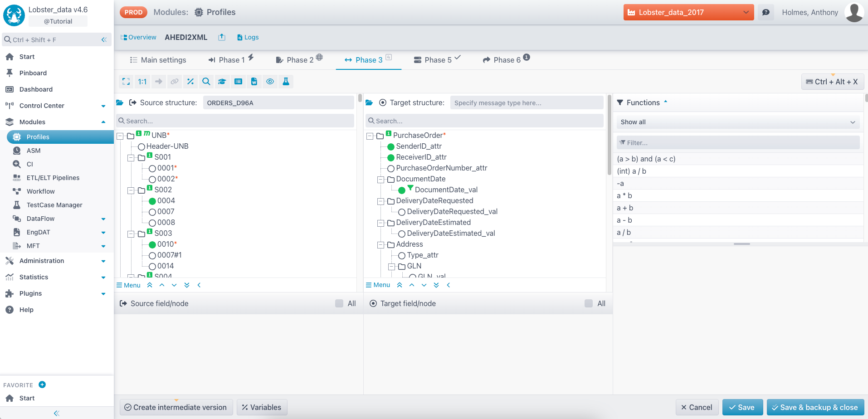
Task: Click the fullscreen expand icon in mapping toolbar
Action: (x=126, y=82)
